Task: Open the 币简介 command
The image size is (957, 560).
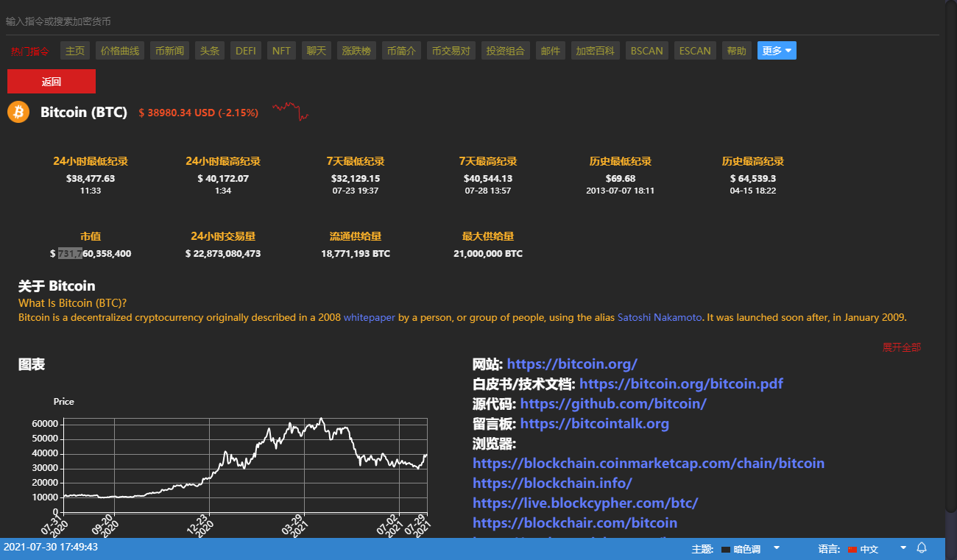Action: [401, 51]
